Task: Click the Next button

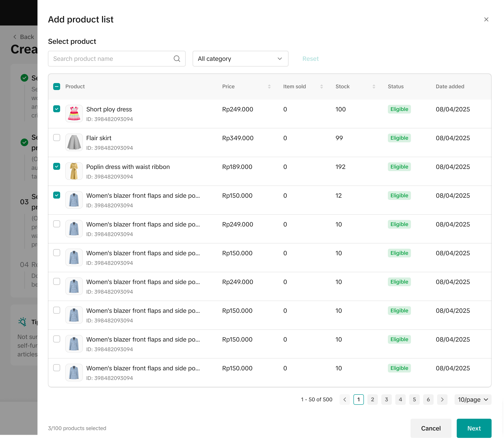Action: 474,429
